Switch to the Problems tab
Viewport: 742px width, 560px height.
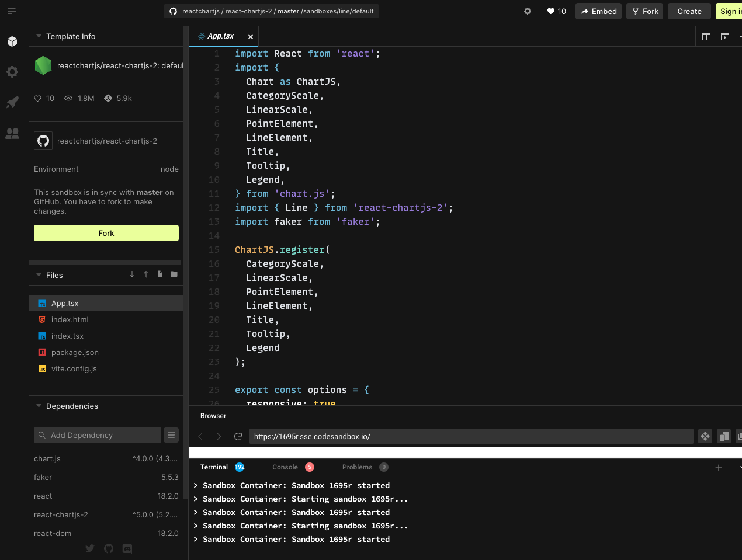click(365, 467)
